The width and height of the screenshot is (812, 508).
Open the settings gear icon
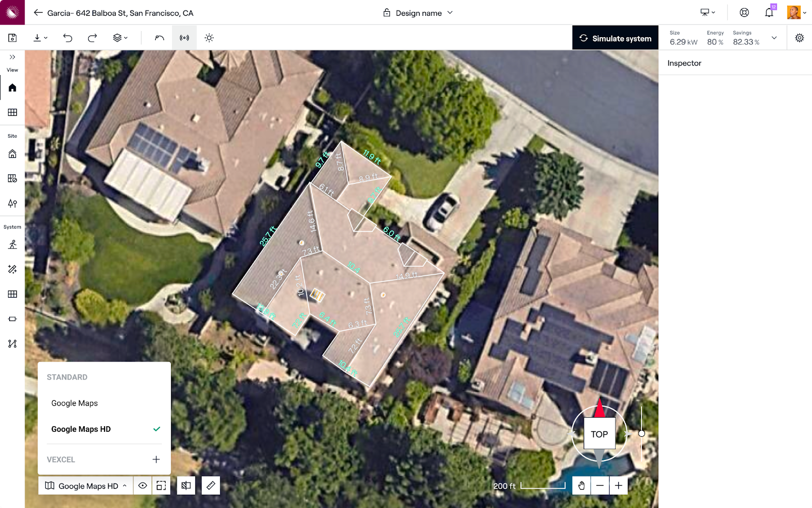click(799, 38)
